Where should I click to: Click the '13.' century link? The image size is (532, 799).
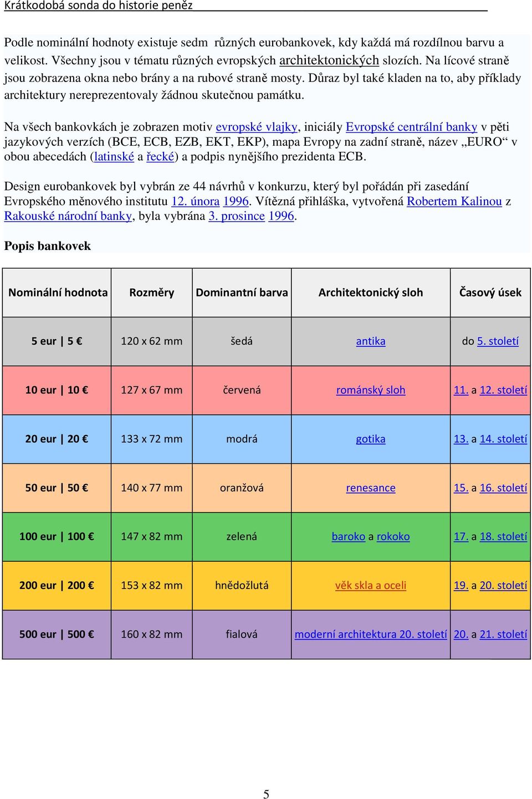tap(461, 439)
